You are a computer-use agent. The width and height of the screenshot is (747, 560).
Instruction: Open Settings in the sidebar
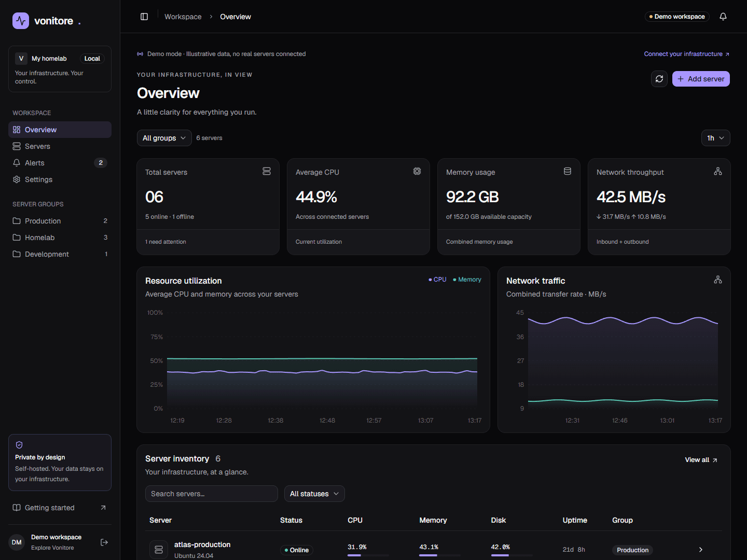(60, 179)
